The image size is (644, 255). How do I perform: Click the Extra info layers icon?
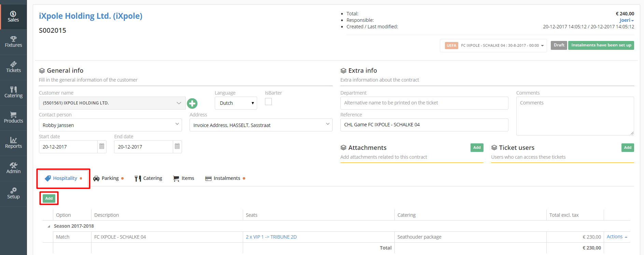tap(344, 71)
